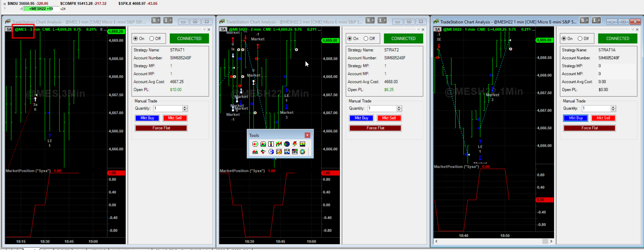Turn Off the STRAT1 strategy radio button
Viewport: 644px width, 250px height.
click(152, 39)
